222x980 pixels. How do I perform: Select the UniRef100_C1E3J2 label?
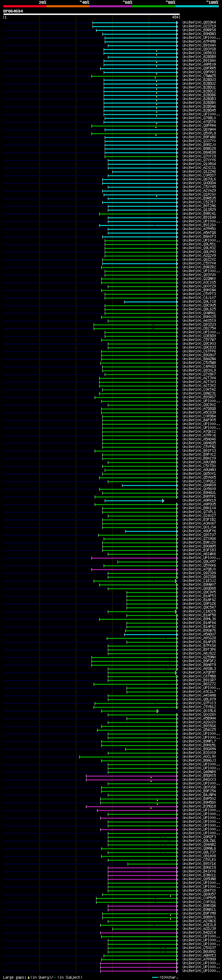click(199, 581)
